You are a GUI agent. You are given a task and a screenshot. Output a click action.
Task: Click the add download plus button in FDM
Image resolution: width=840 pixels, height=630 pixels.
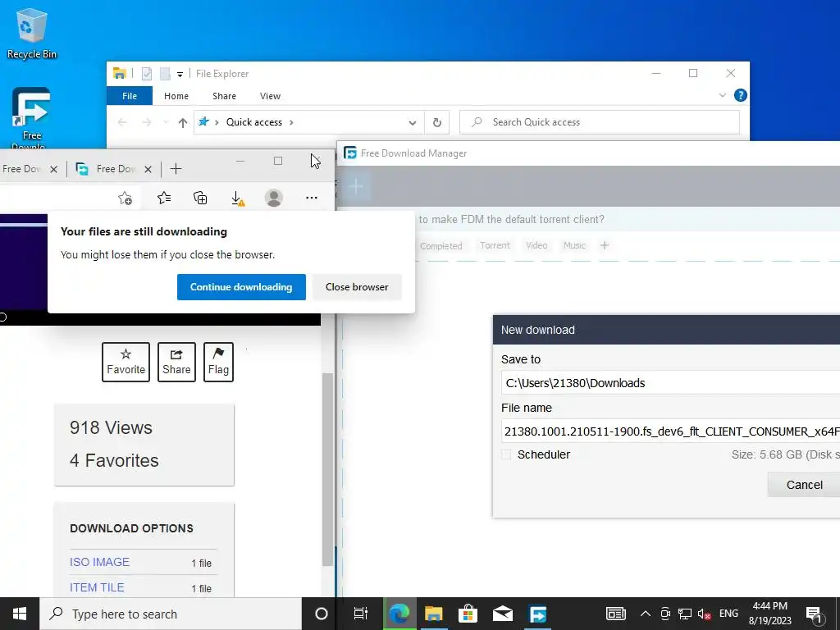click(356, 186)
